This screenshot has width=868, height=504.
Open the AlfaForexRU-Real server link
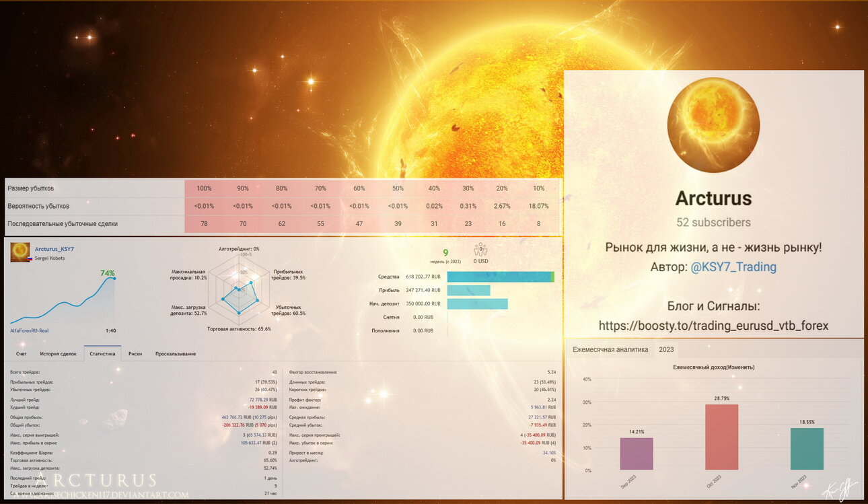29,330
